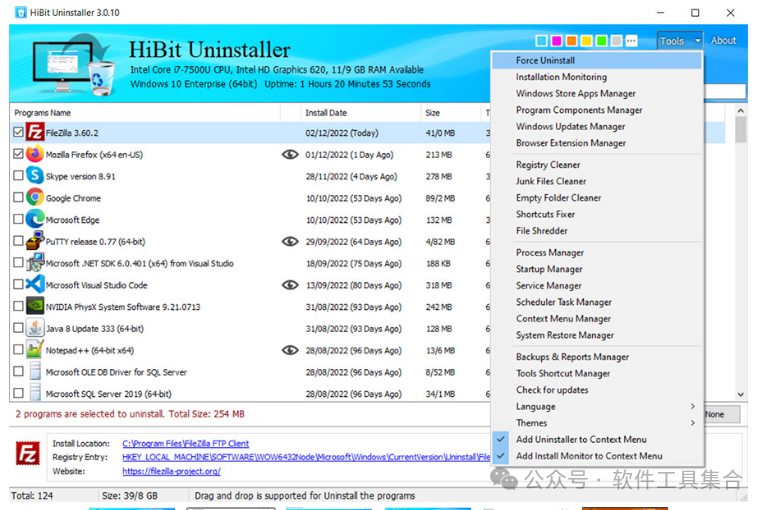This screenshot has width=767, height=510.
Task: Sort by Install Date column header
Action: 361,113
